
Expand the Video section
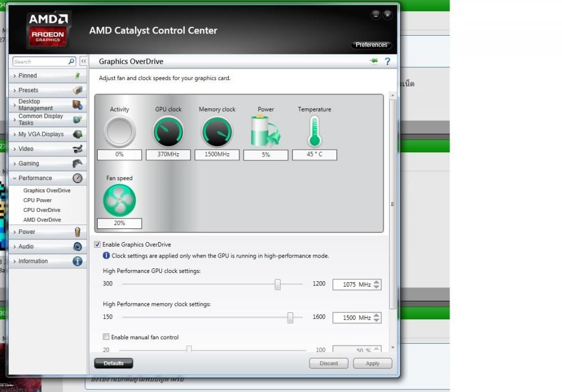14,149
